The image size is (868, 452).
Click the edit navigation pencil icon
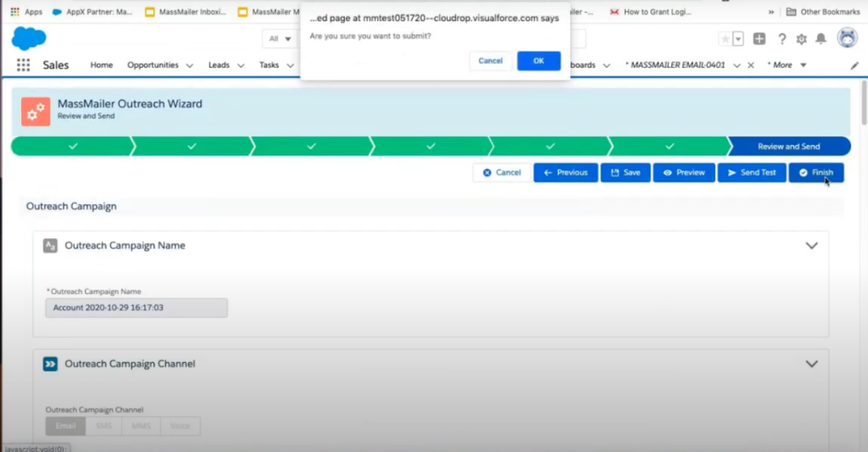coord(854,65)
